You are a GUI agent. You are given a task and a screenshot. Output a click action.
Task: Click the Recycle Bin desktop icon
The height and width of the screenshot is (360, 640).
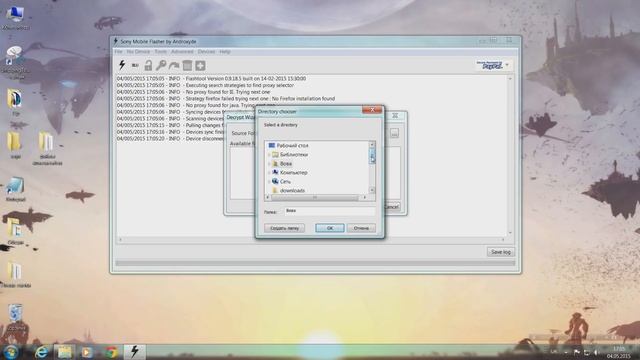(16, 317)
